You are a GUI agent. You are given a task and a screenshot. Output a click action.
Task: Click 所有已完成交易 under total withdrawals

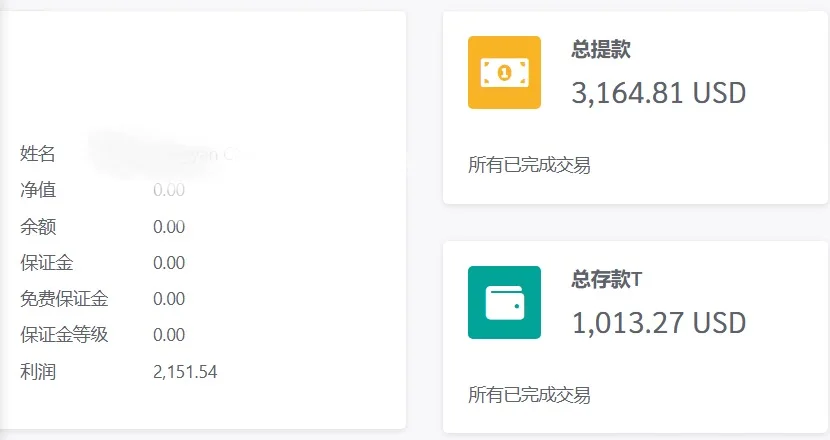click(529, 165)
